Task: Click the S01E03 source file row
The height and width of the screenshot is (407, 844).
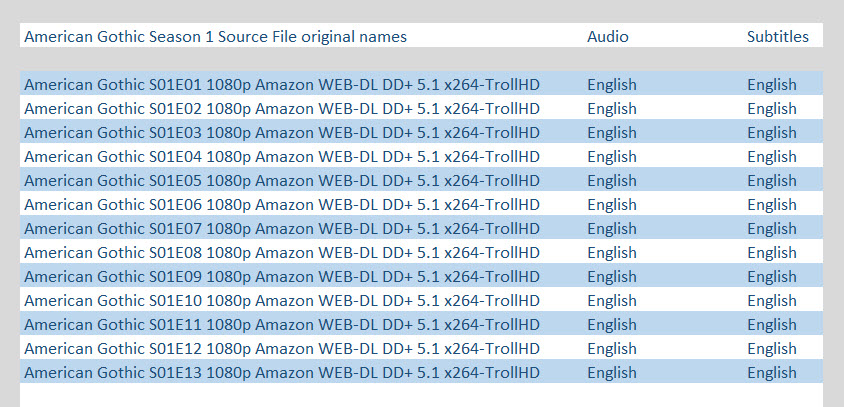Action: click(x=421, y=131)
